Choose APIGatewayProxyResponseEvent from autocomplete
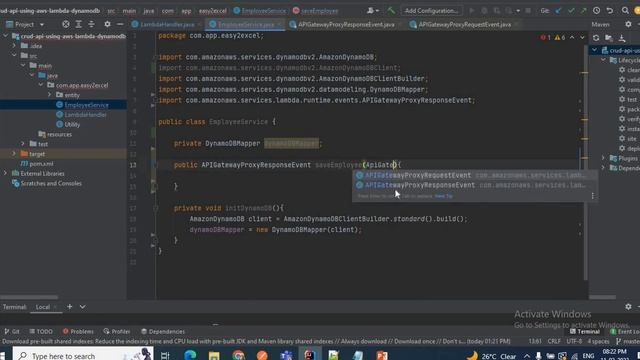This screenshot has height=360, width=640. point(475,185)
